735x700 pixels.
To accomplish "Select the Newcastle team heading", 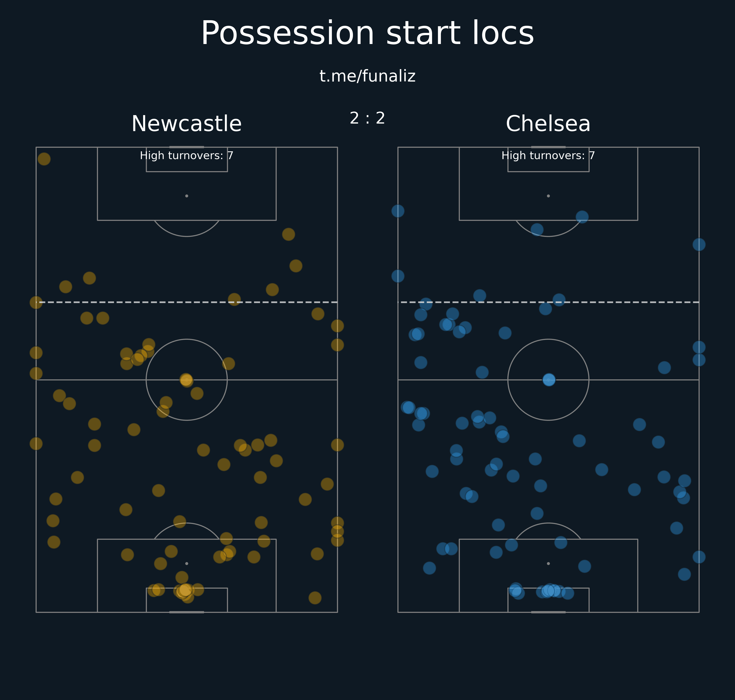I will pos(186,124).
